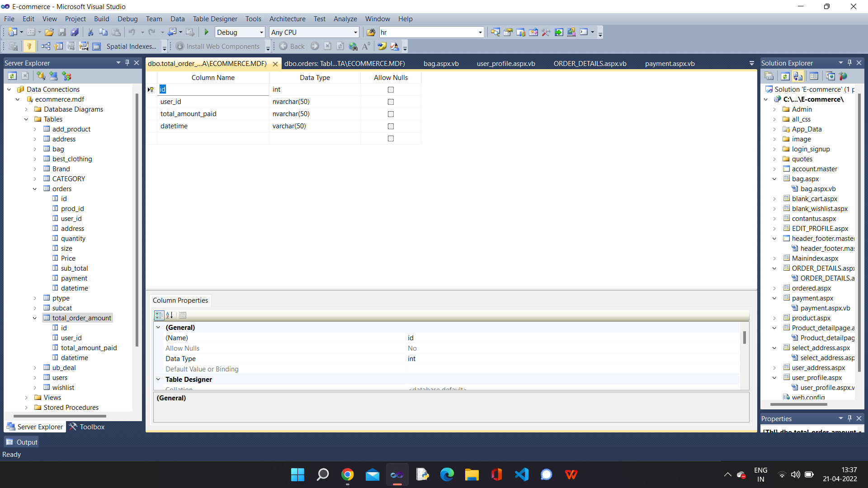Select payment.aspx.vb in Solution Explorer

(x=825, y=308)
